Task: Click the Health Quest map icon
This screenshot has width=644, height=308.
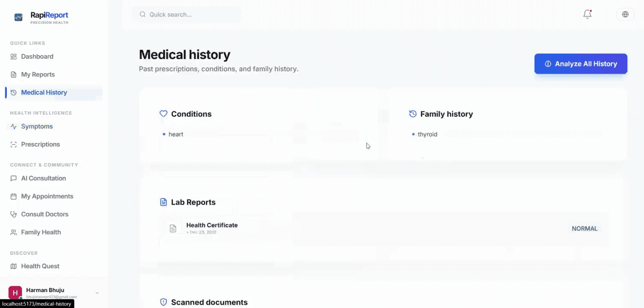Action: point(13,266)
